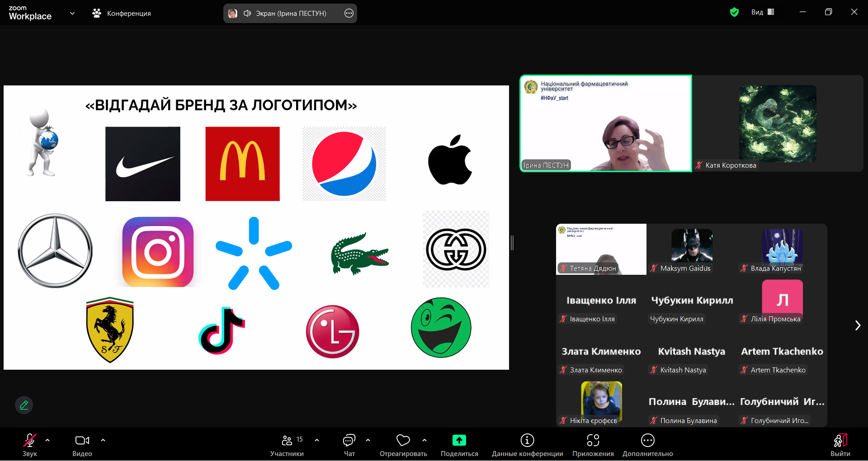Leave the meeting via Выйти
Viewport: 868px width, 461px height.
tap(840, 445)
